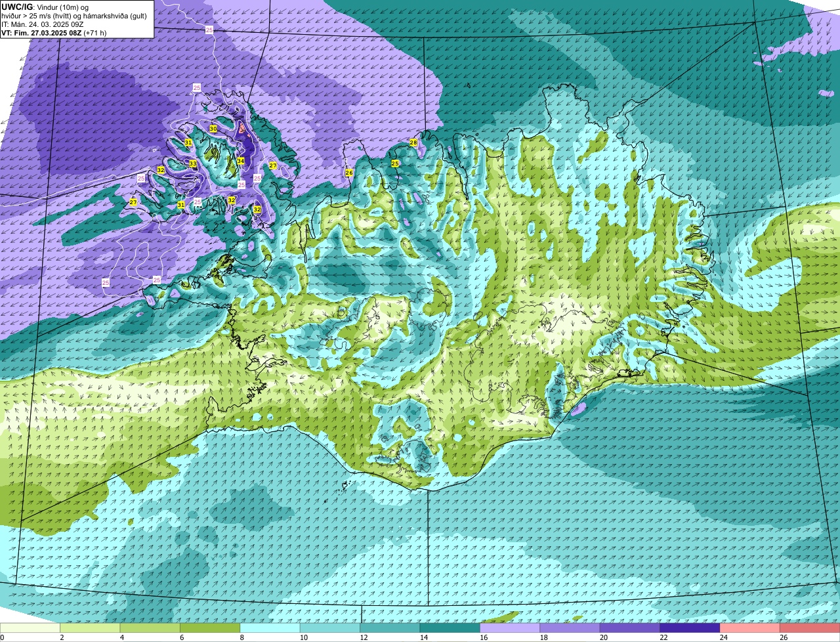Click the yellow-background '25' gust label
840x642 pixels.
(395, 163)
